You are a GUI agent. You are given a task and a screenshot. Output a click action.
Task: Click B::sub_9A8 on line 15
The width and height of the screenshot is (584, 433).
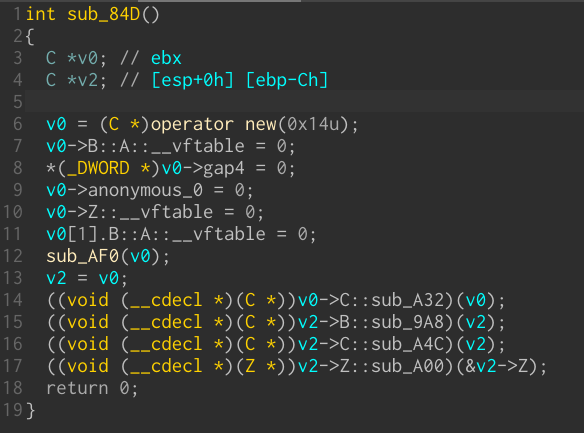tap(392, 322)
